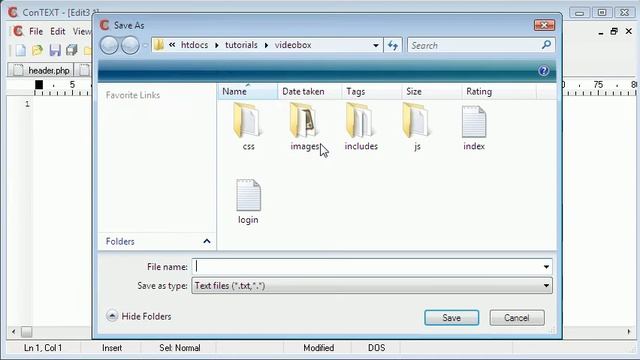640x360 pixels.
Task: Click the folder icon in the address bar
Action: (x=159, y=45)
